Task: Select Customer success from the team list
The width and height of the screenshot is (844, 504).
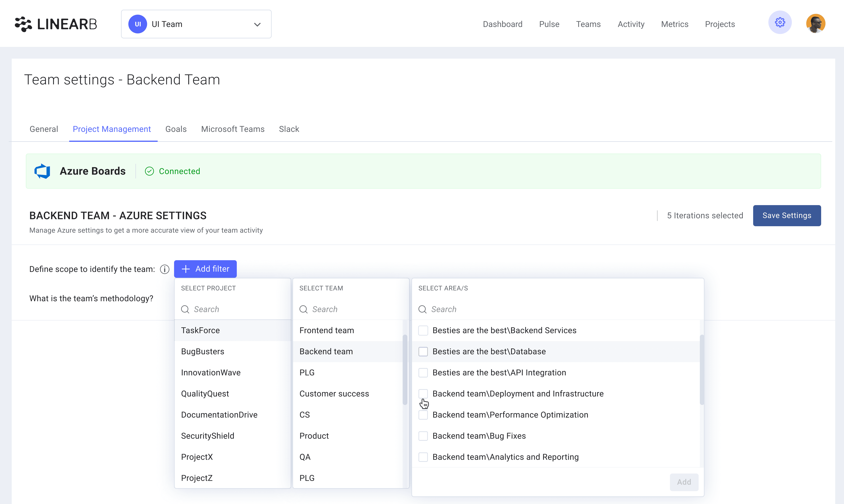Action: (x=334, y=393)
